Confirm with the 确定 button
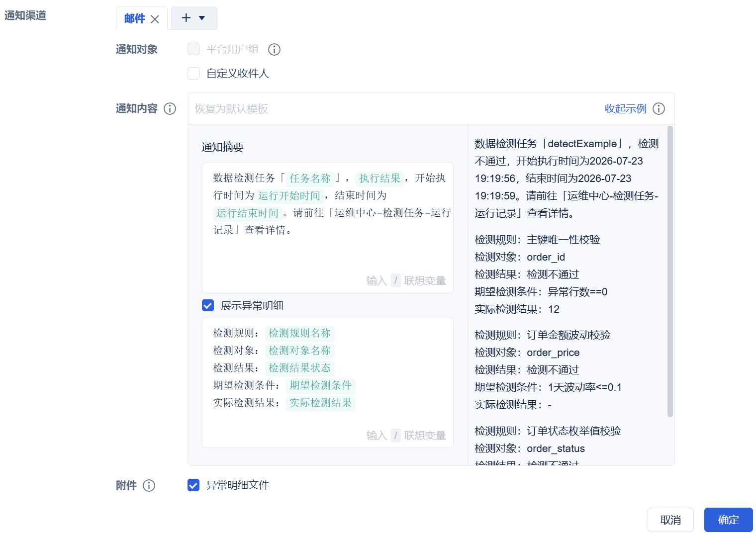This screenshot has width=756, height=536. click(728, 520)
